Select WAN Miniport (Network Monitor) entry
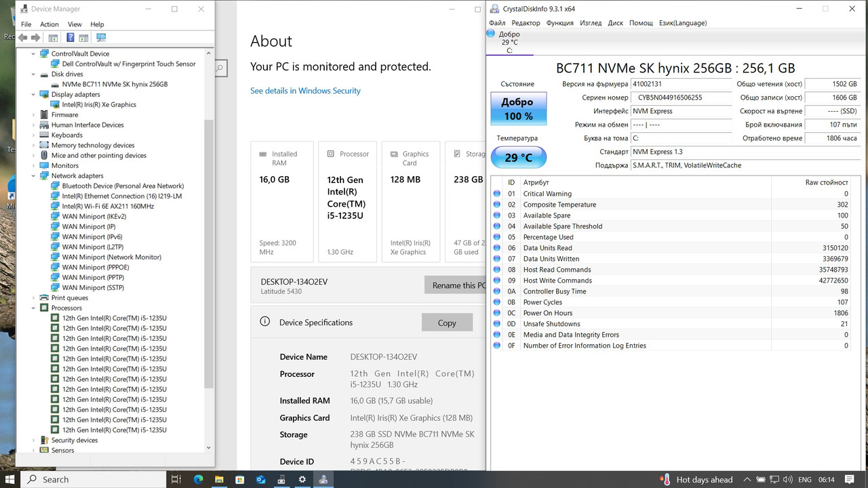 pyautogui.click(x=112, y=257)
